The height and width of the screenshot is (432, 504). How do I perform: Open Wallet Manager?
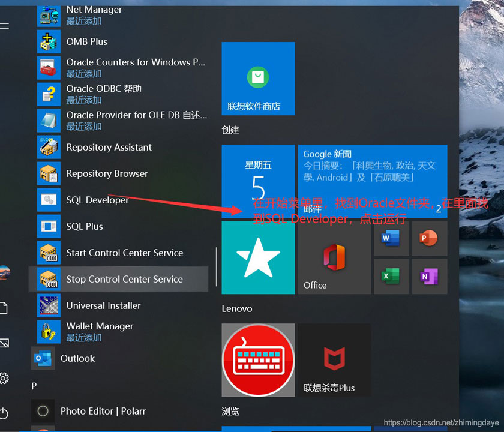click(x=100, y=326)
